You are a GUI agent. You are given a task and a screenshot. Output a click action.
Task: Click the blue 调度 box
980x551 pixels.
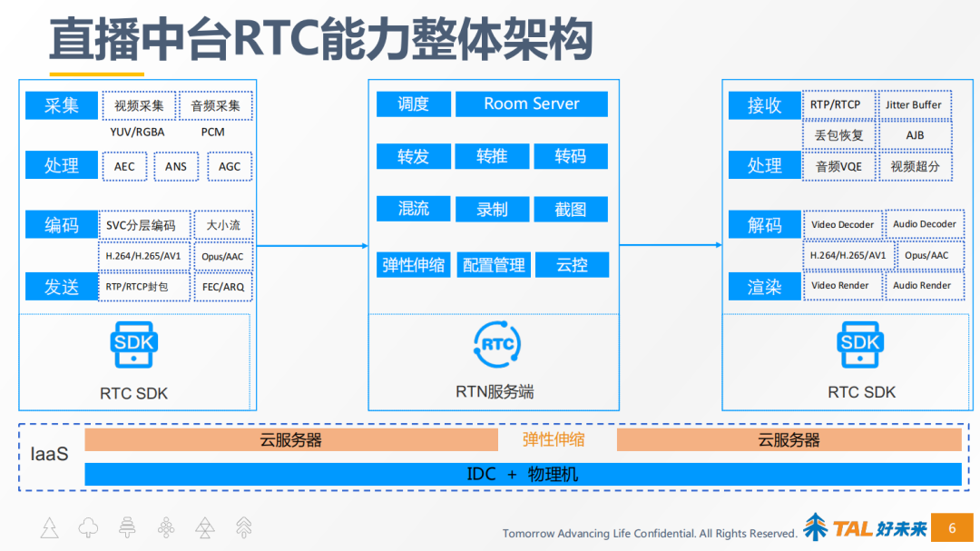tap(413, 103)
